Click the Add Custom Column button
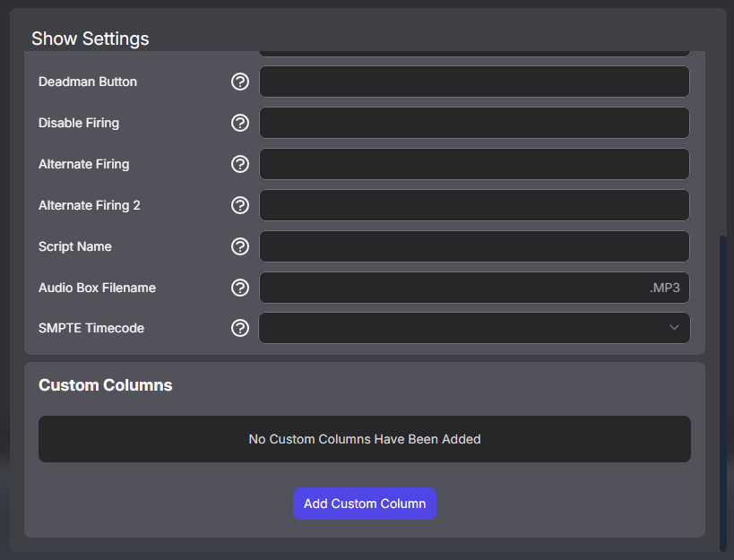734x560 pixels. tap(365, 504)
